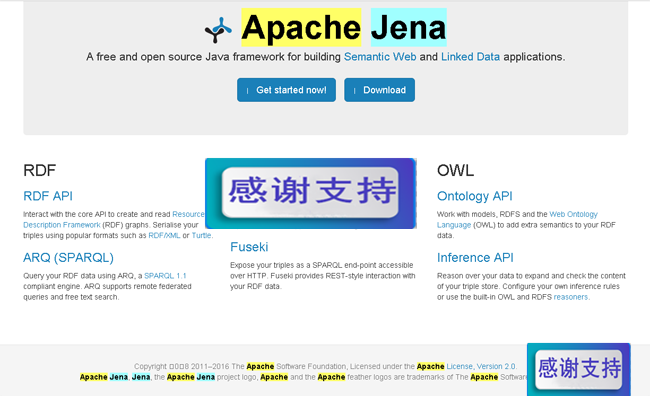650x396 pixels.
Task: Click the Get started now! button
Action: point(286,90)
